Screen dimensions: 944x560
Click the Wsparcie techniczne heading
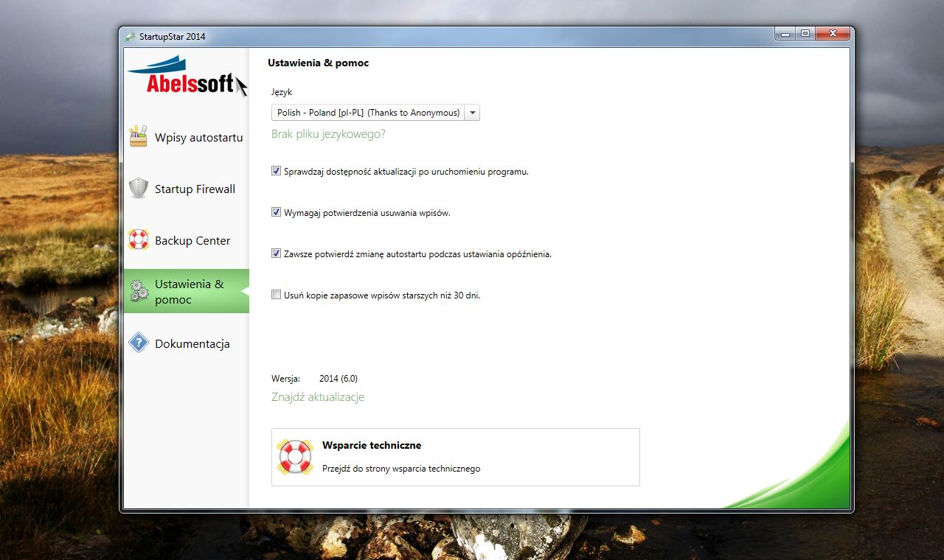pos(372,445)
